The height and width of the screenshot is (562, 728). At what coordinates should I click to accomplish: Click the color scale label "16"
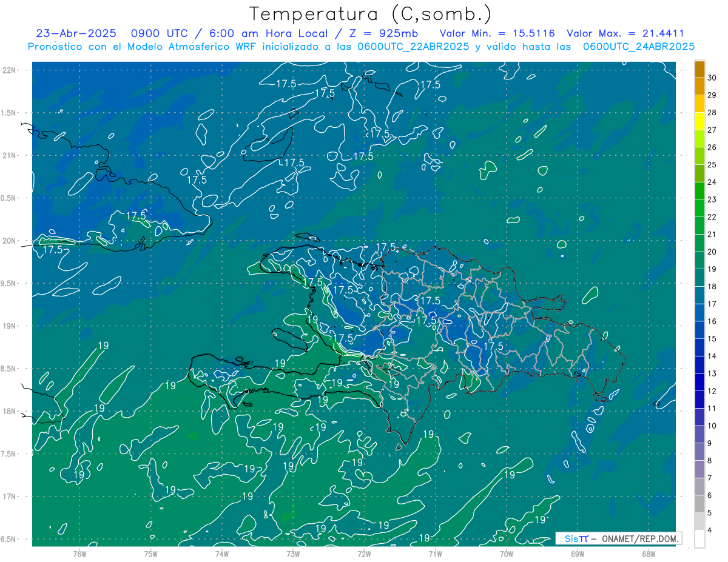(712, 321)
